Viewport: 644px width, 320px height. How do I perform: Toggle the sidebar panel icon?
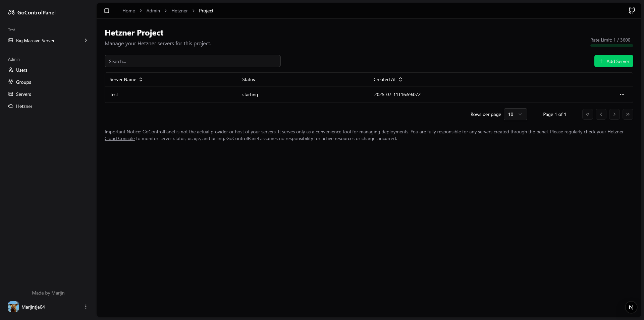(107, 11)
